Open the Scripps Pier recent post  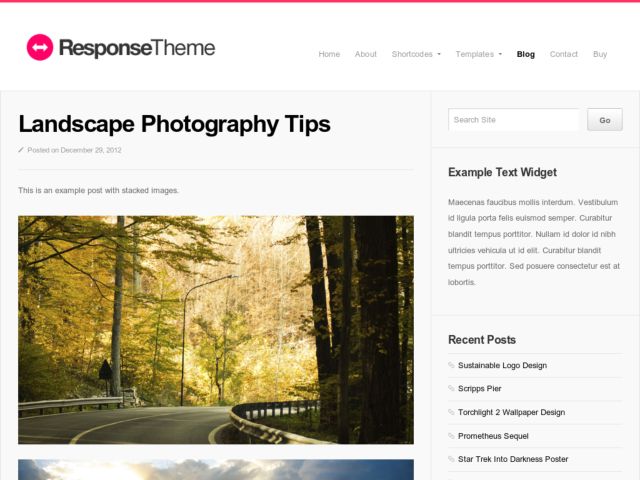pos(480,389)
